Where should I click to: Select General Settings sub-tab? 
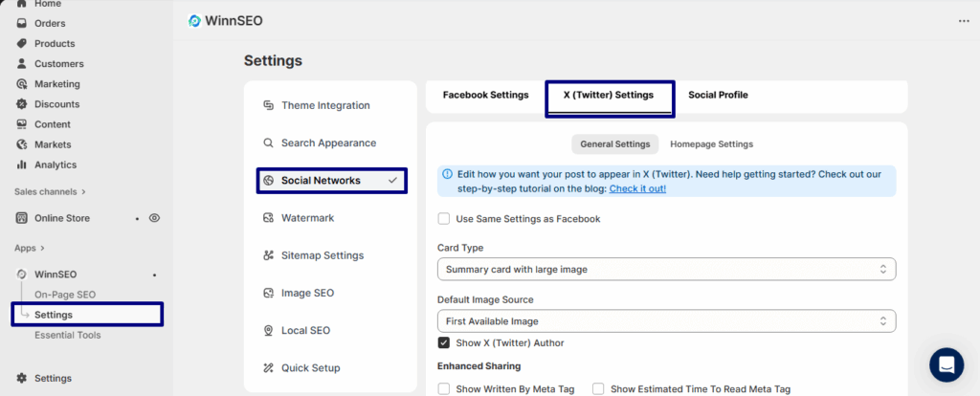pos(615,143)
